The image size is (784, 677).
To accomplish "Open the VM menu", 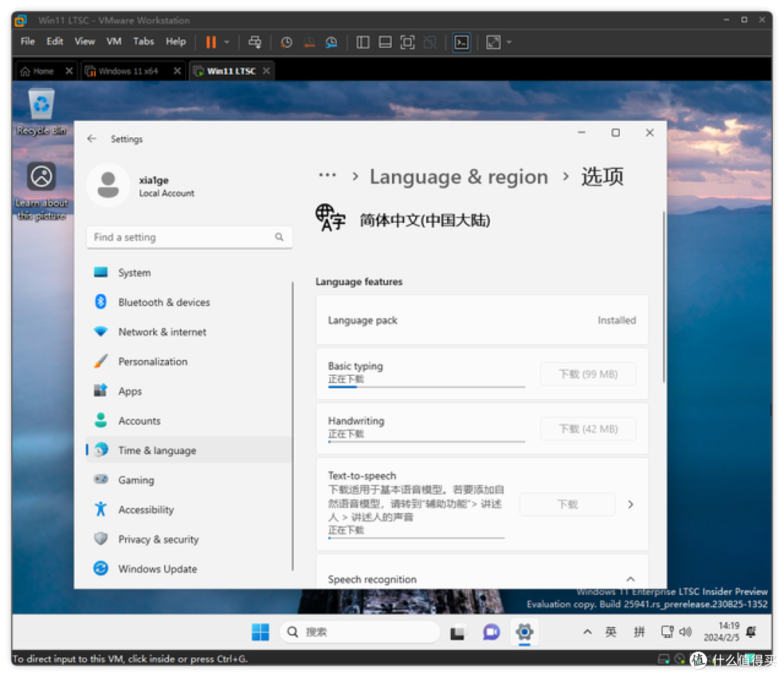I will pos(113,41).
